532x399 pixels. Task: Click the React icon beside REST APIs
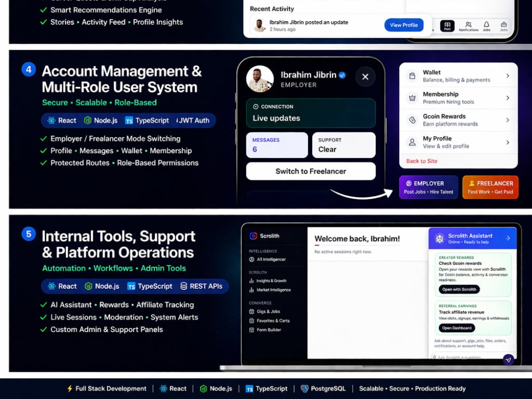coord(52,286)
